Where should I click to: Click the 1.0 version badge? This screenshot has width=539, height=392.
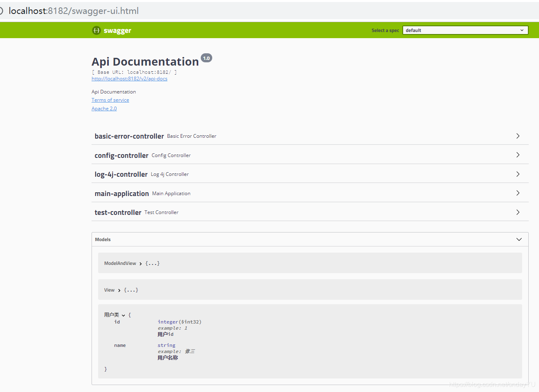click(x=206, y=58)
